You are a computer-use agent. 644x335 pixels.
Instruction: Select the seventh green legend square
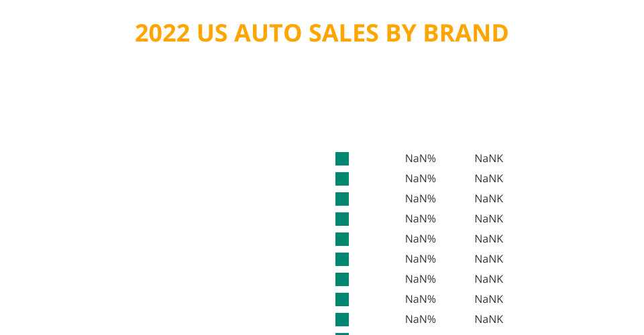tap(342, 279)
